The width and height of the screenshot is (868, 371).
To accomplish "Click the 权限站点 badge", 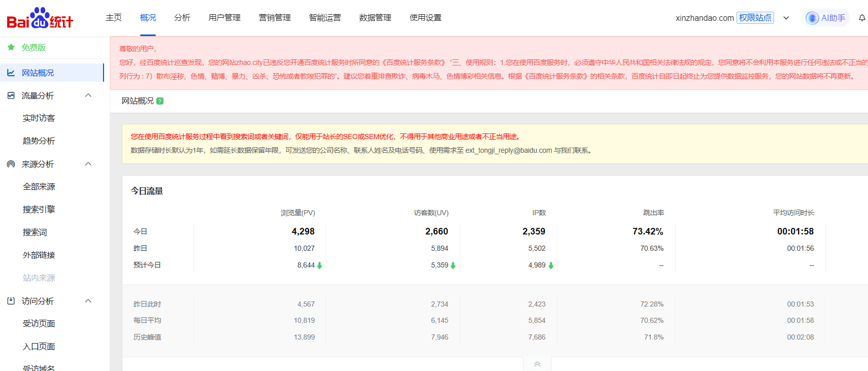I will (755, 18).
